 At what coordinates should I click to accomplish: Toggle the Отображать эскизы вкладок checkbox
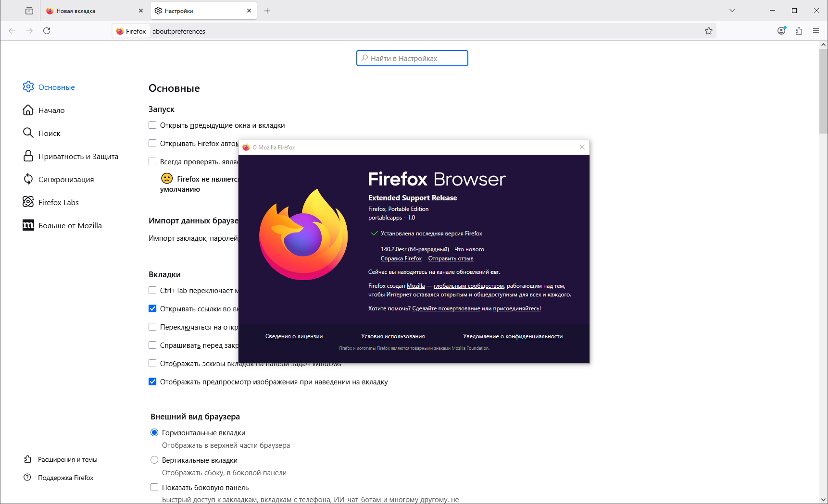pyautogui.click(x=152, y=363)
